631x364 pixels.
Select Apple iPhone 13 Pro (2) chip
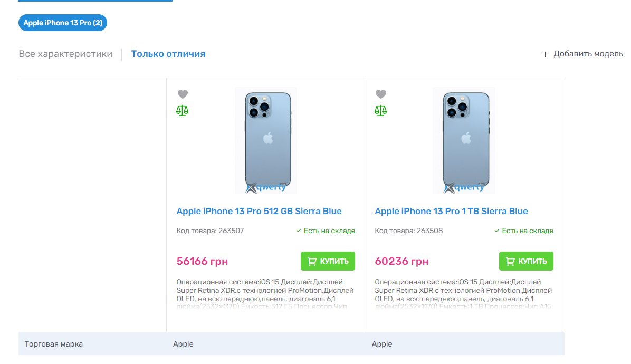click(63, 23)
